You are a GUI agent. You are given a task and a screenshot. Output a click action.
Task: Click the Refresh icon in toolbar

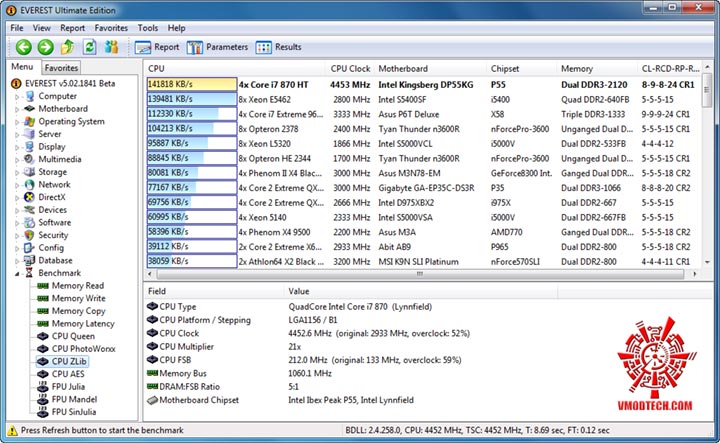coord(90,47)
